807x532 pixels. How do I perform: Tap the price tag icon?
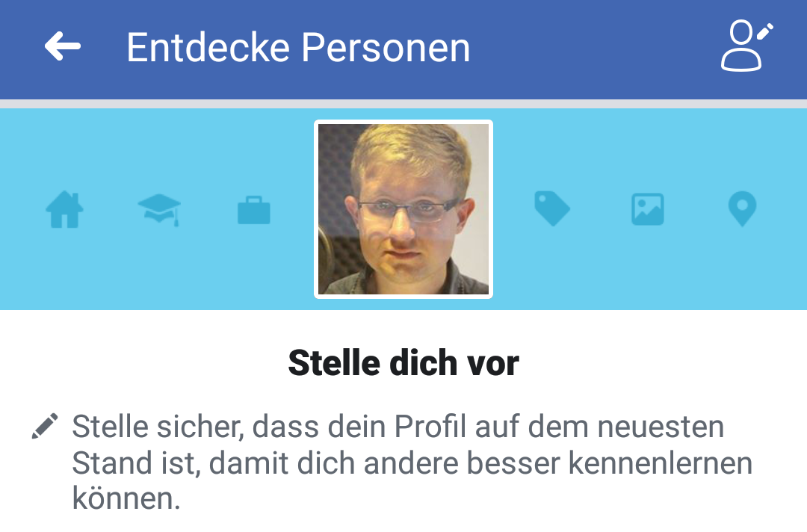tap(551, 208)
